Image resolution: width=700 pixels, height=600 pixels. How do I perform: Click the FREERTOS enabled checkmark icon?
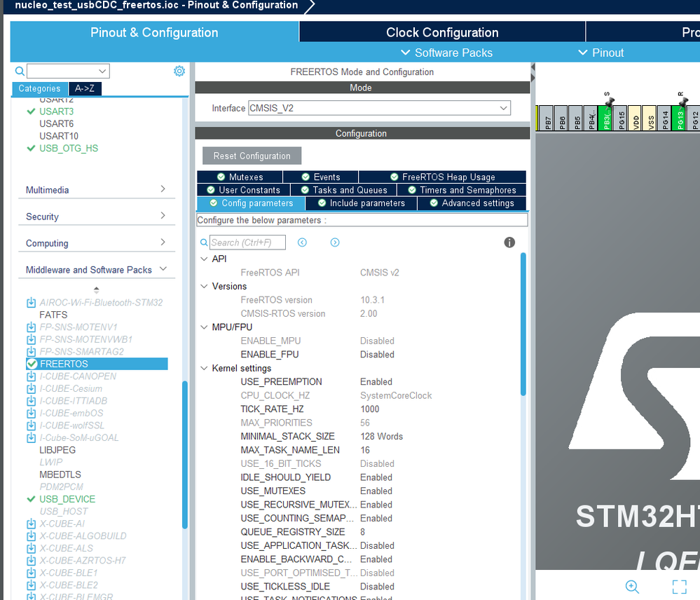click(x=32, y=364)
